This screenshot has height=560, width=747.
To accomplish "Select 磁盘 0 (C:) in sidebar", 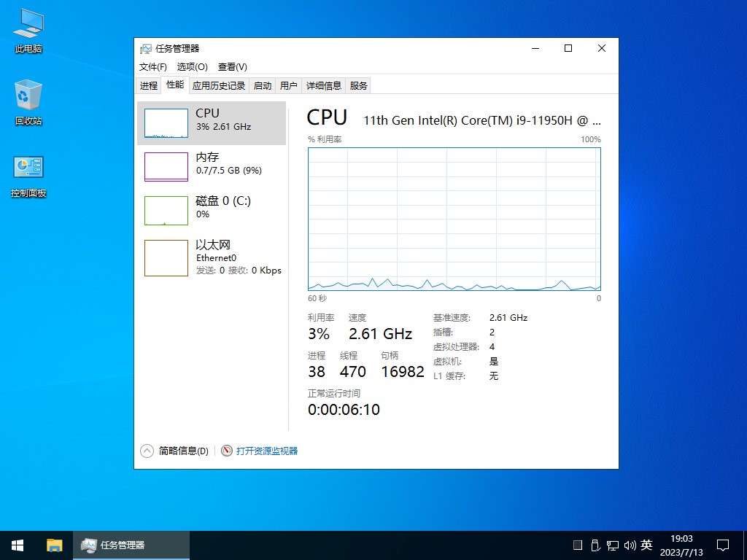I will coord(212,211).
